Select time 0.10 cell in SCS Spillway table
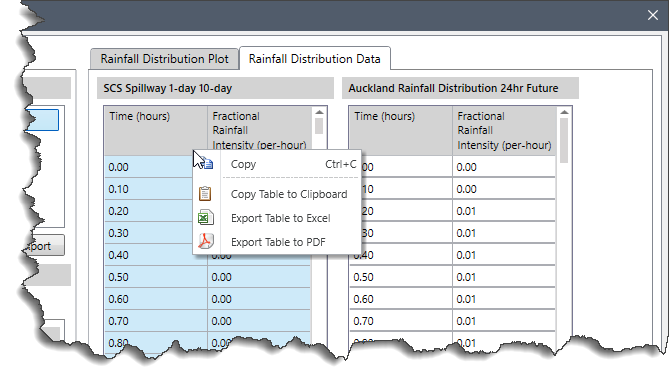The width and height of the screenshot is (669, 380). click(x=149, y=189)
